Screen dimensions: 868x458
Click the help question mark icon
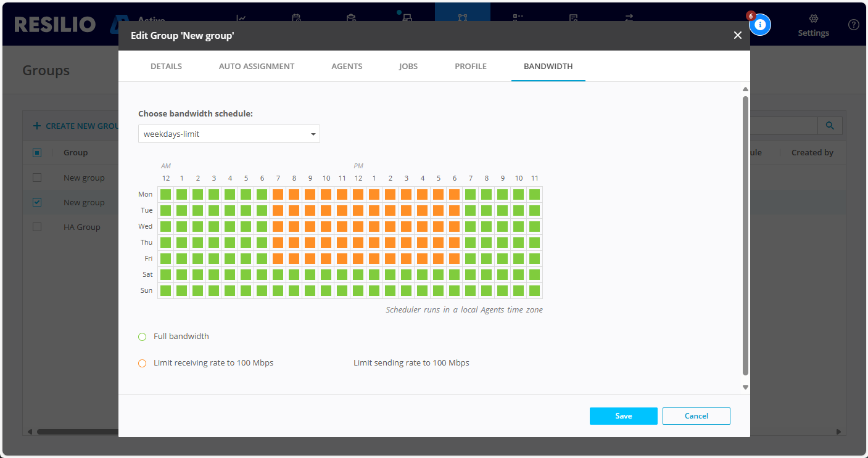(x=853, y=25)
